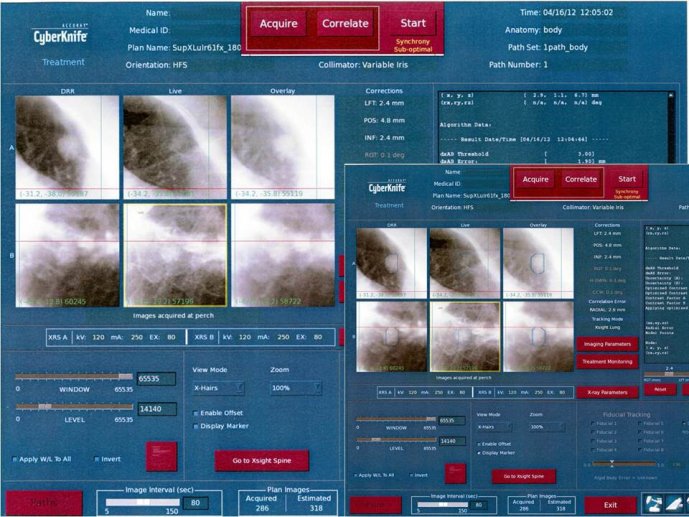Screen dimensions: 689x517
Task: Click the Exit button in inset window
Action: (x=610, y=505)
